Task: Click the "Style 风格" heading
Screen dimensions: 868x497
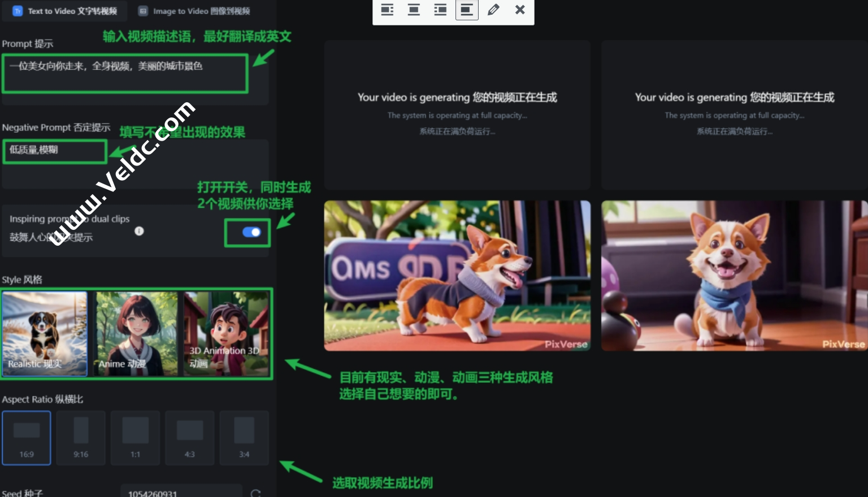Action: [22, 280]
